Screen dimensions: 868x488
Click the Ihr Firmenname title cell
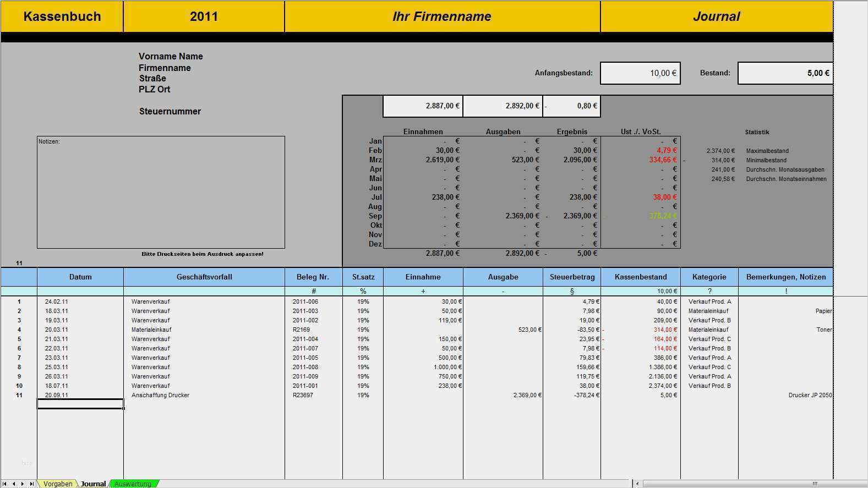pyautogui.click(x=442, y=17)
